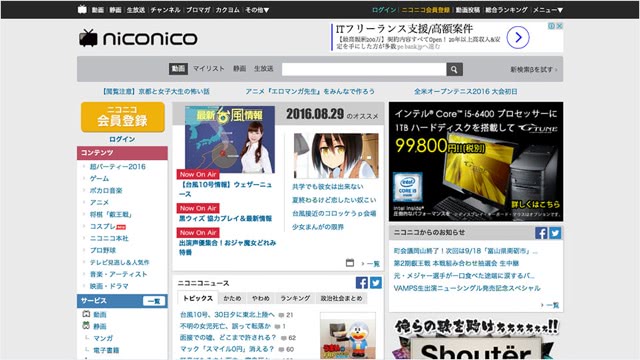Image resolution: width=640 pixels, height=360 pixels.
Task: Open 動画投稿 in top bar
Action: [468, 10]
